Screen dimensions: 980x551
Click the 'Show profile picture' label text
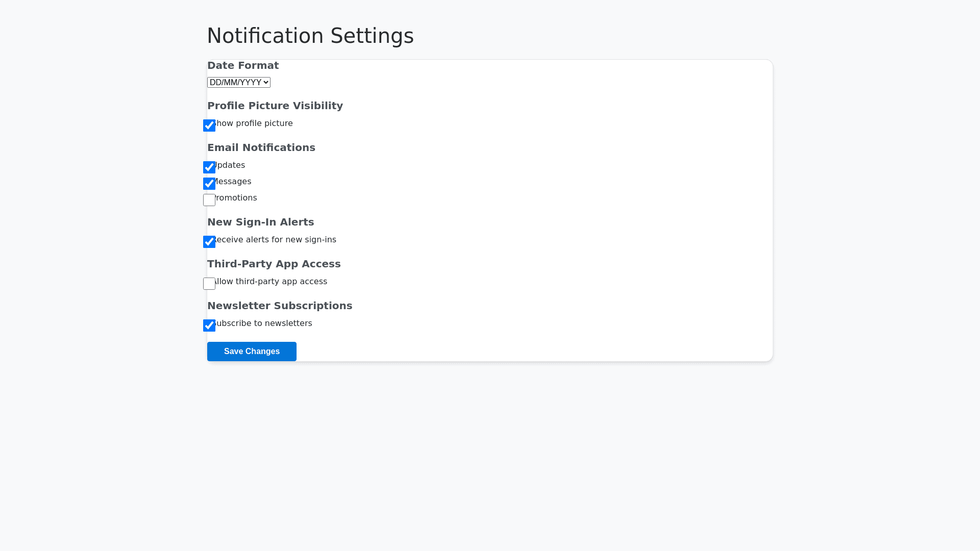click(x=255, y=123)
